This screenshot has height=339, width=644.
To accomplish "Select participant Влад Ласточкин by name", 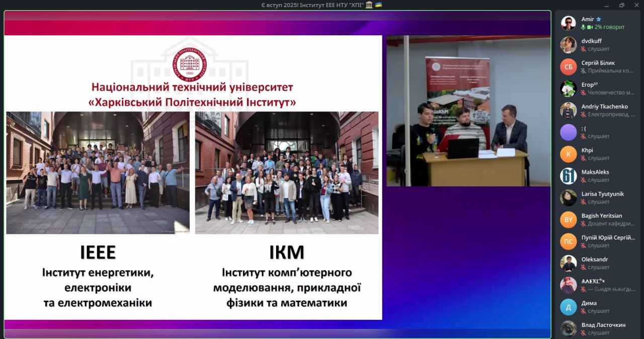I will click(603, 325).
